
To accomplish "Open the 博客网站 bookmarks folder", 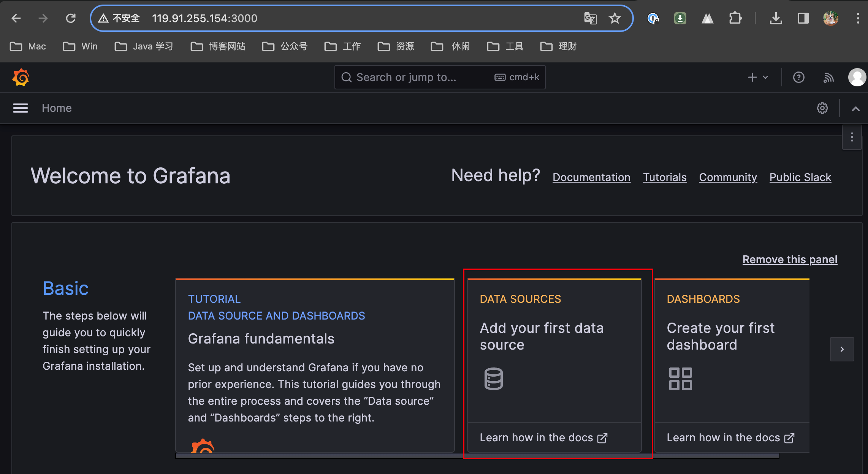I will pos(218,46).
